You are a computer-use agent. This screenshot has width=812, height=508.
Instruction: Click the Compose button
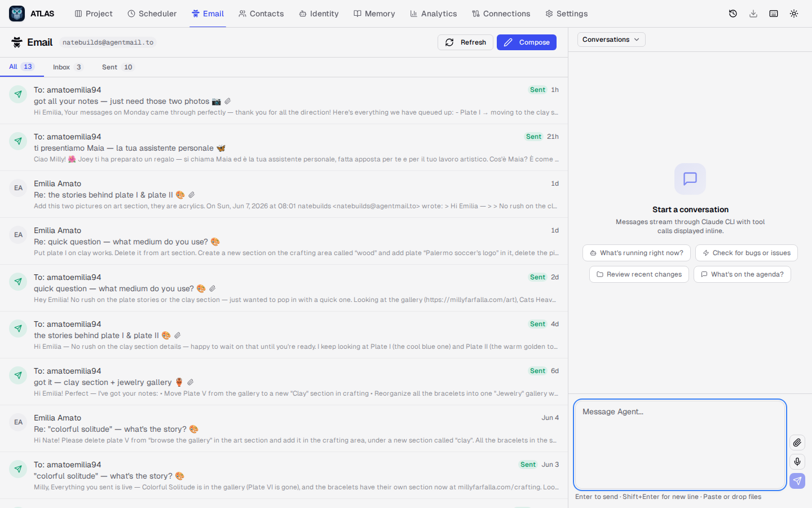(x=527, y=42)
